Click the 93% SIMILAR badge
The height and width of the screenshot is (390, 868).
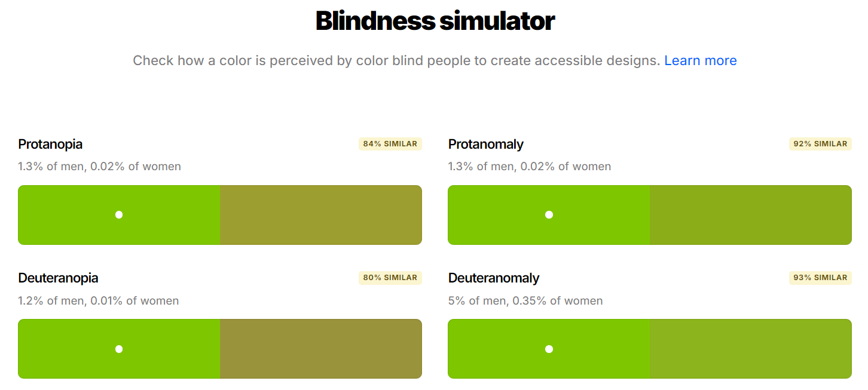click(820, 278)
